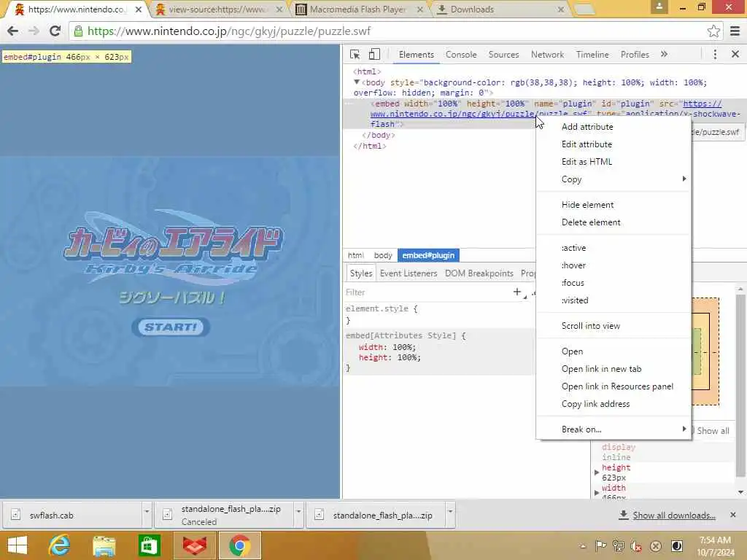This screenshot has height=560, width=747.
Task: Open the Network tab
Action: pyautogui.click(x=547, y=54)
